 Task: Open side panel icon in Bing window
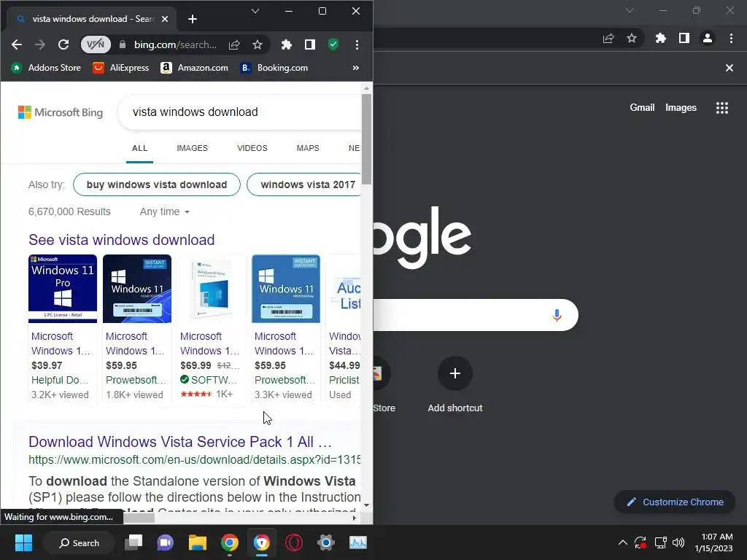[x=309, y=44]
